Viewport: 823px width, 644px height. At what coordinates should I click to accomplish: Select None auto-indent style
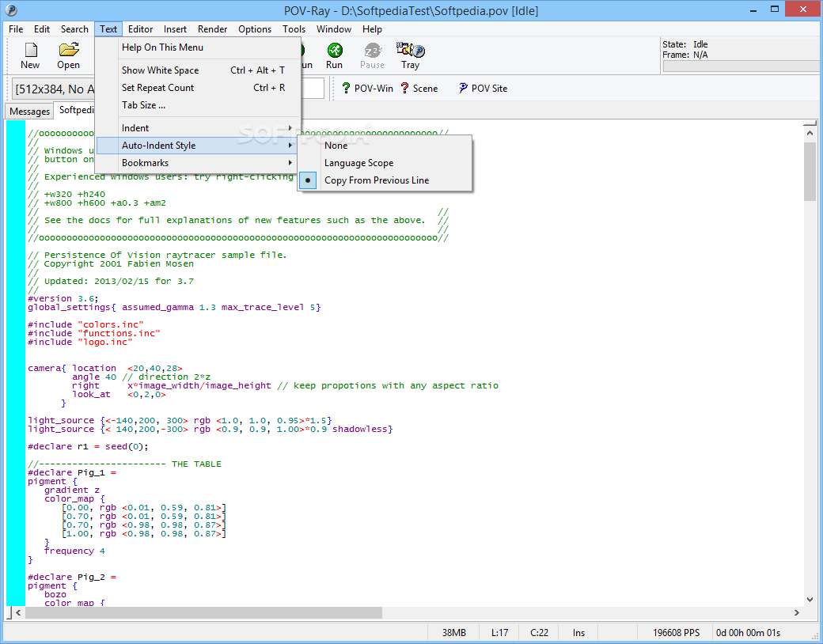tap(385, 146)
